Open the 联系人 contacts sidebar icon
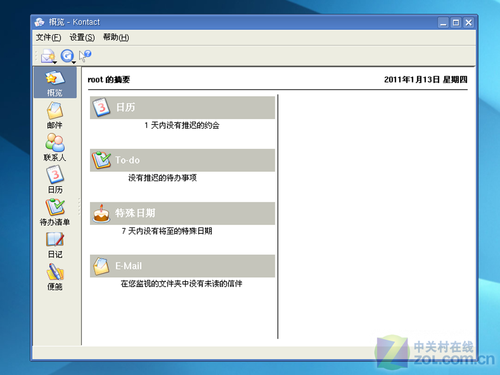This screenshot has height=375, width=500. pos(55,147)
